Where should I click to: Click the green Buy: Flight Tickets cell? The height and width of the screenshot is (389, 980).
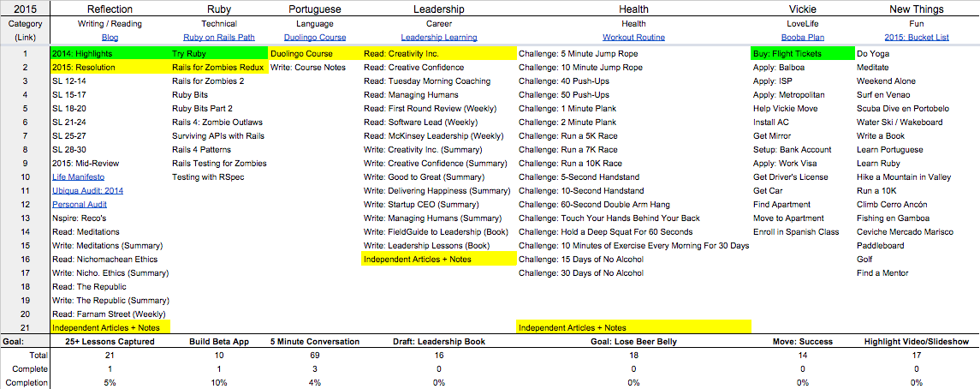pos(802,53)
